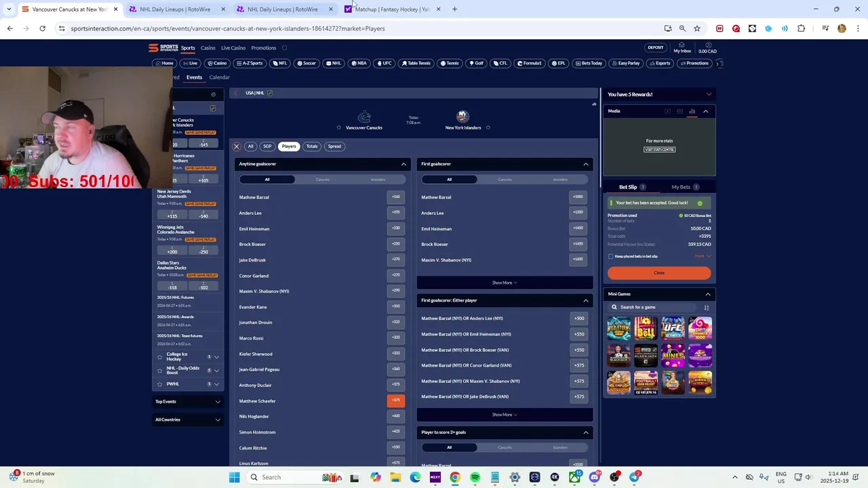The image size is (868, 488).
Task: Open the Chrome extensions puzzle icon
Action: coord(802,28)
